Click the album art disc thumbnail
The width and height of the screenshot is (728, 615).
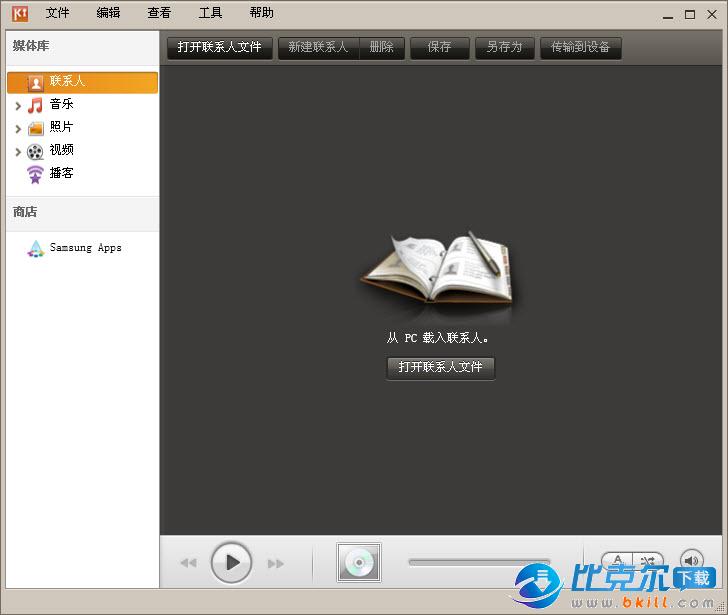[x=358, y=563]
